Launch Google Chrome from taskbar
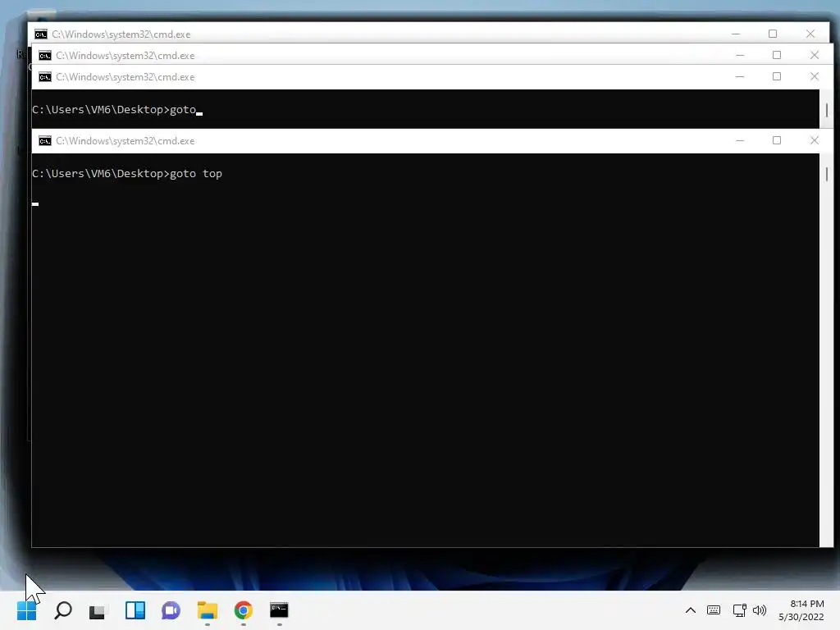 click(x=243, y=610)
